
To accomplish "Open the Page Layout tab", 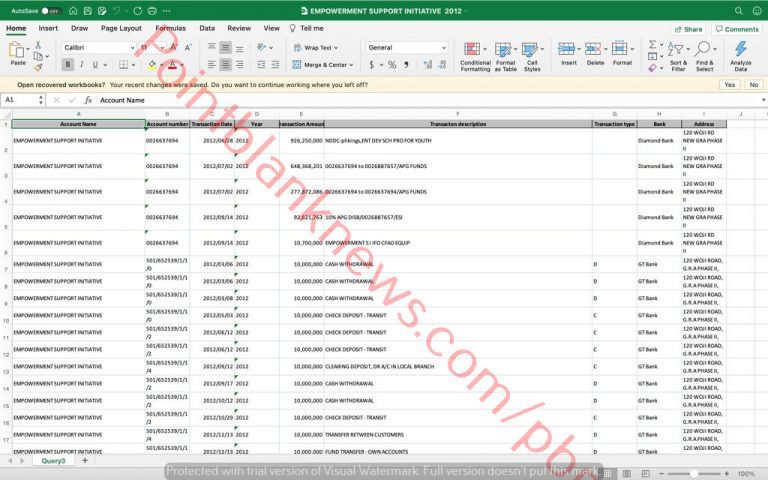I will (x=121, y=28).
